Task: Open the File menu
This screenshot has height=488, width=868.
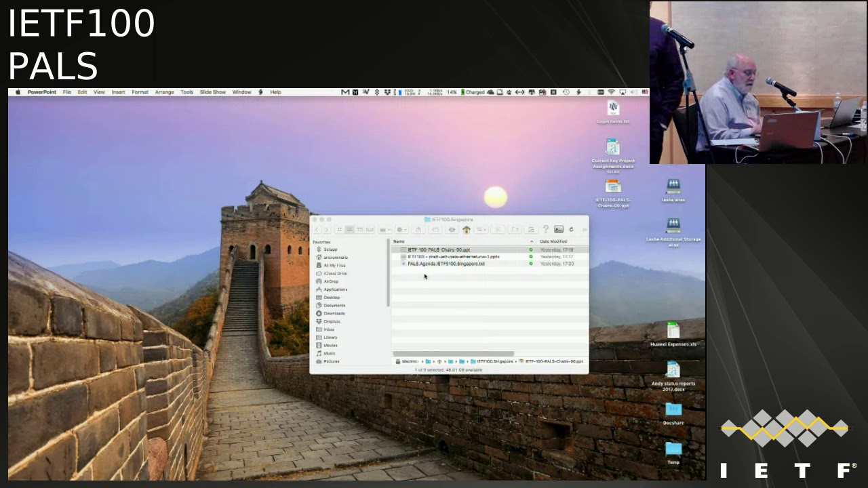Action: [x=67, y=92]
